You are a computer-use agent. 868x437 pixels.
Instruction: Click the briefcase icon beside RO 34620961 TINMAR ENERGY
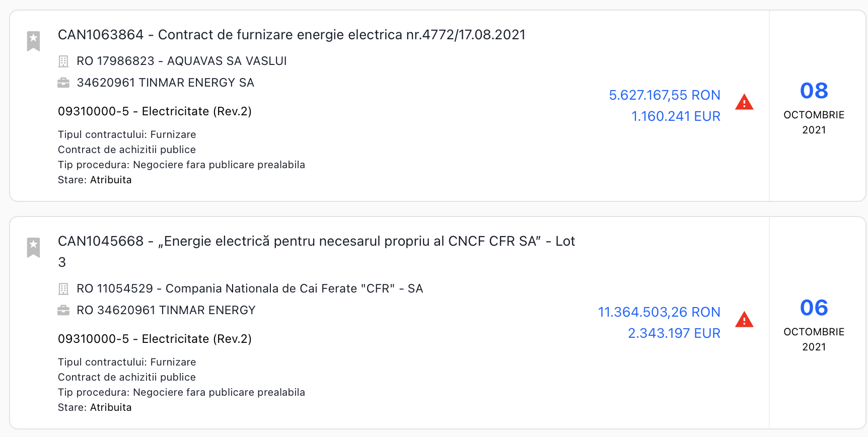point(63,310)
